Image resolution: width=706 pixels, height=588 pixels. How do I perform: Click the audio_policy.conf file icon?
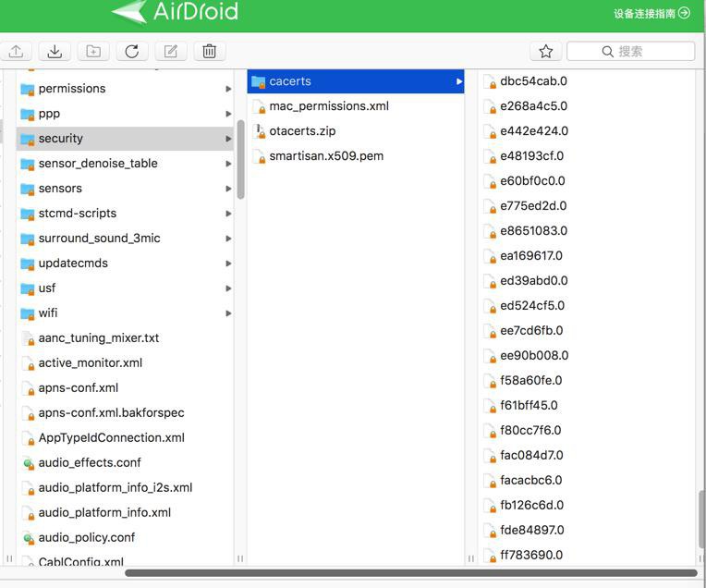click(x=29, y=538)
